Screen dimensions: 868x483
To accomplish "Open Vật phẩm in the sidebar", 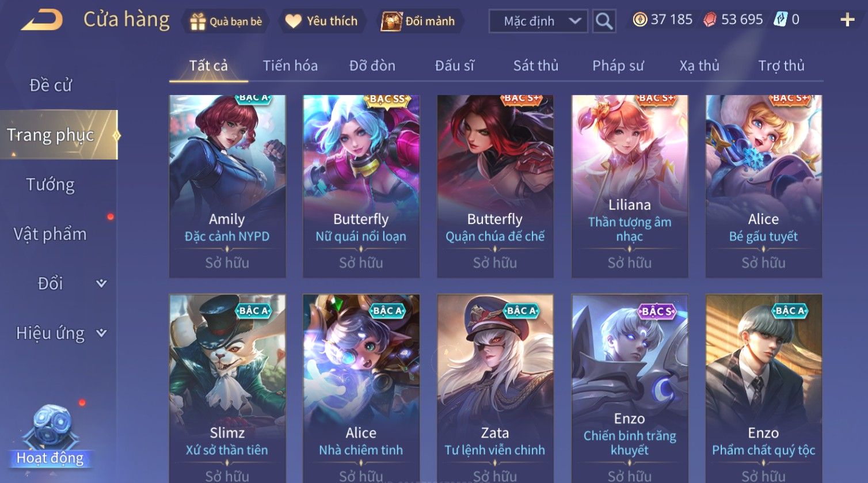I will tap(51, 234).
